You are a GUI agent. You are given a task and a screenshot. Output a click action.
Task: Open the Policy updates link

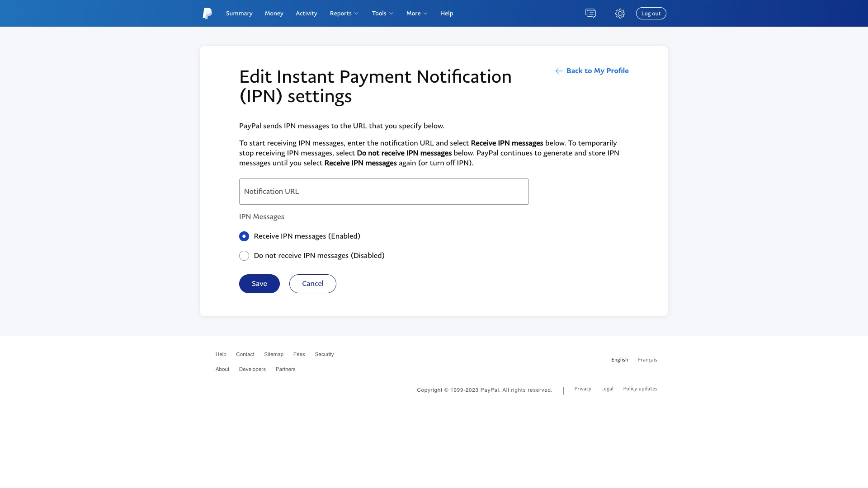(640, 389)
